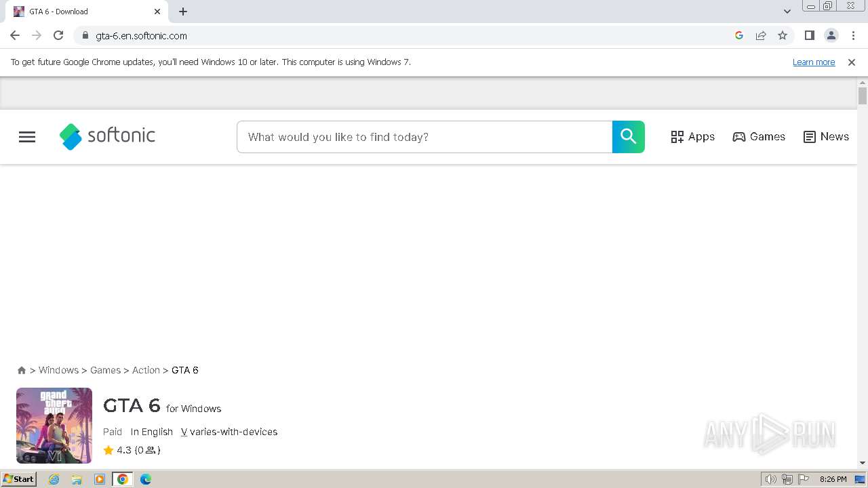Click the Softonic logo
Image resolution: width=868 pixels, height=488 pixels.
[x=107, y=136]
